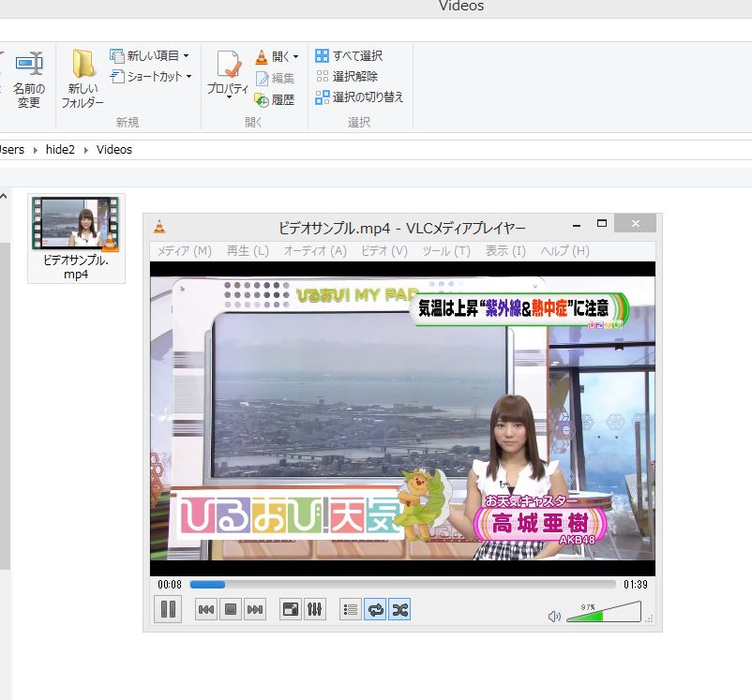
Task: Click the 新しいフォルダー button
Action: 83,78
